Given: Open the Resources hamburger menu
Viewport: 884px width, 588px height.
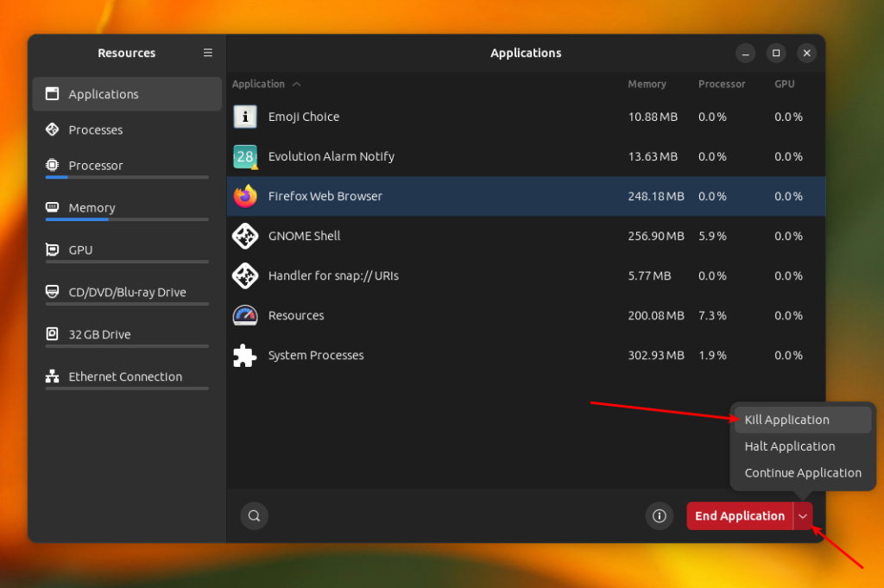Looking at the screenshot, I should point(208,53).
